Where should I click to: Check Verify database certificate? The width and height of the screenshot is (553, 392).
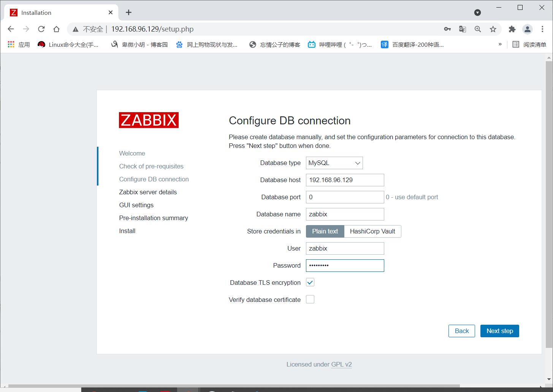click(310, 300)
